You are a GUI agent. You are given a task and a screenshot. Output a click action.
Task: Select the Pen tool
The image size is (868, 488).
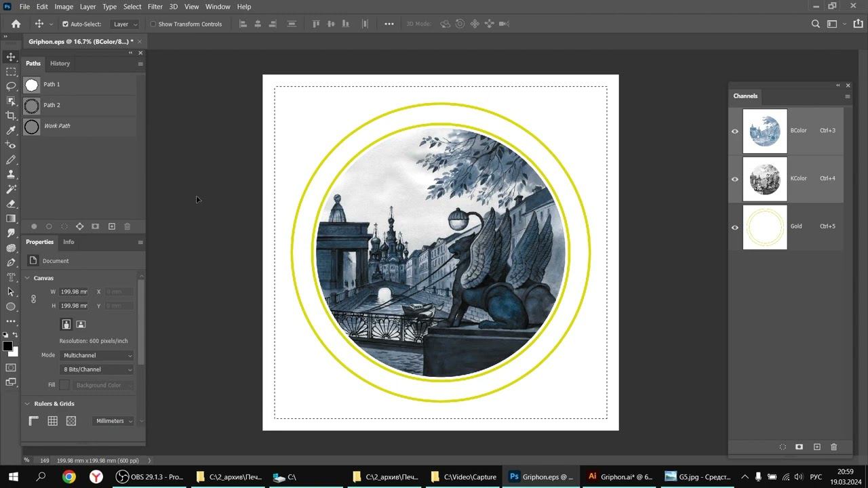tap(11, 262)
